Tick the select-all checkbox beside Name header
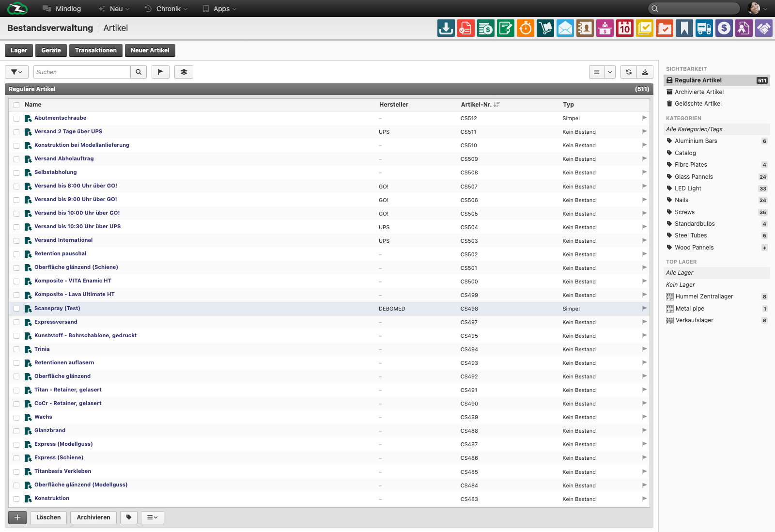Image resolution: width=775 pixels, height=532 pixels. tap(16, 105)
